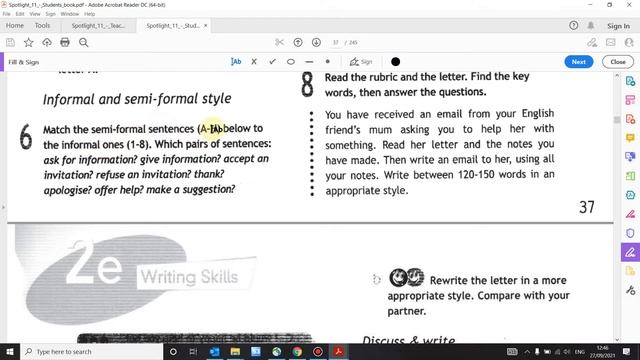Switch to the Spotlight_11 Teacher document tab

pos(98,26)
